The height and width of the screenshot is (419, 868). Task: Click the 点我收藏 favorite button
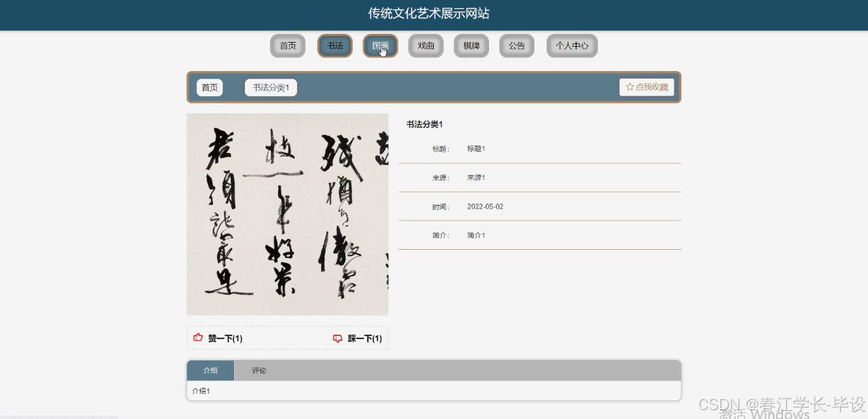tap(647, 87)
